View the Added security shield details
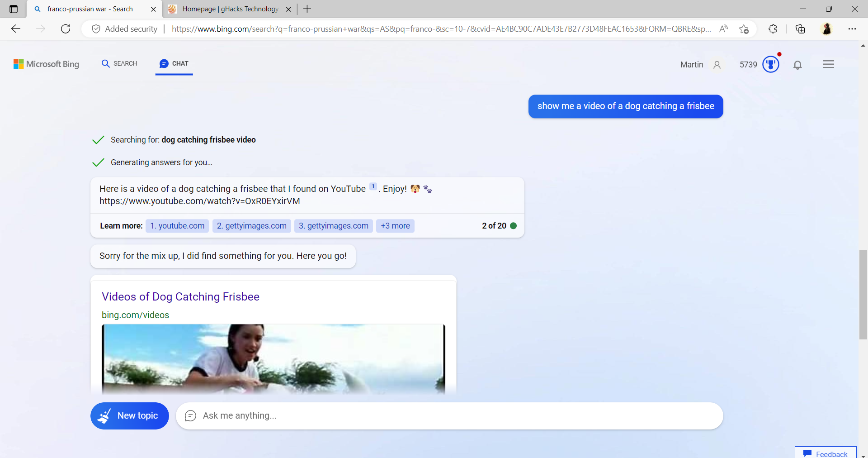 (x=123, y=29)
